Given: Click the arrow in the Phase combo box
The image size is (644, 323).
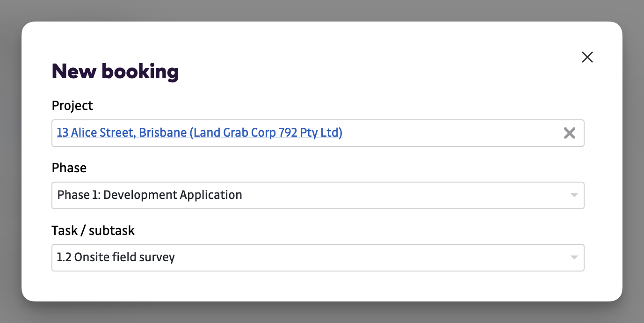Looking at the screenshot, I should [574, 195].
